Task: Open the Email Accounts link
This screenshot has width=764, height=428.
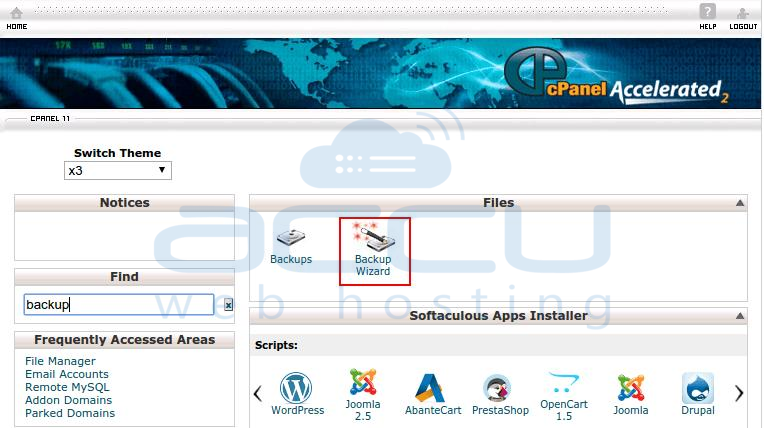Action: point(67,374)
